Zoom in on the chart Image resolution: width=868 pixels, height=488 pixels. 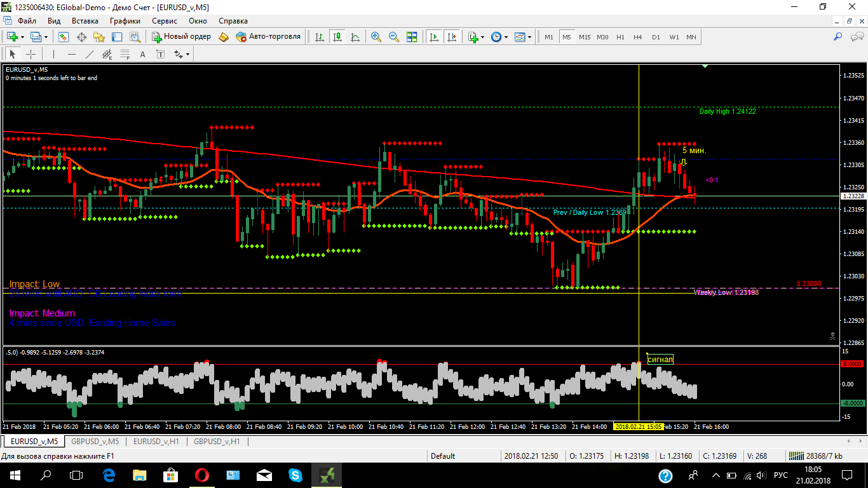click(376, 37)
